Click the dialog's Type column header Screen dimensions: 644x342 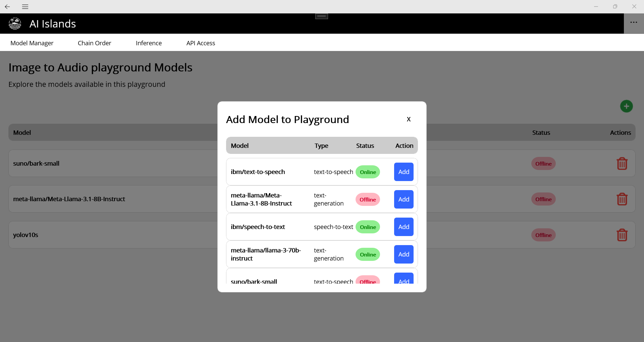click(321, 146)
